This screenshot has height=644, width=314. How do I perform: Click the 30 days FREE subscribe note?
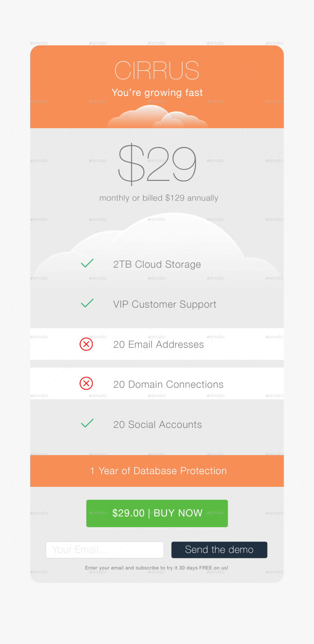(x=157, y=568)
